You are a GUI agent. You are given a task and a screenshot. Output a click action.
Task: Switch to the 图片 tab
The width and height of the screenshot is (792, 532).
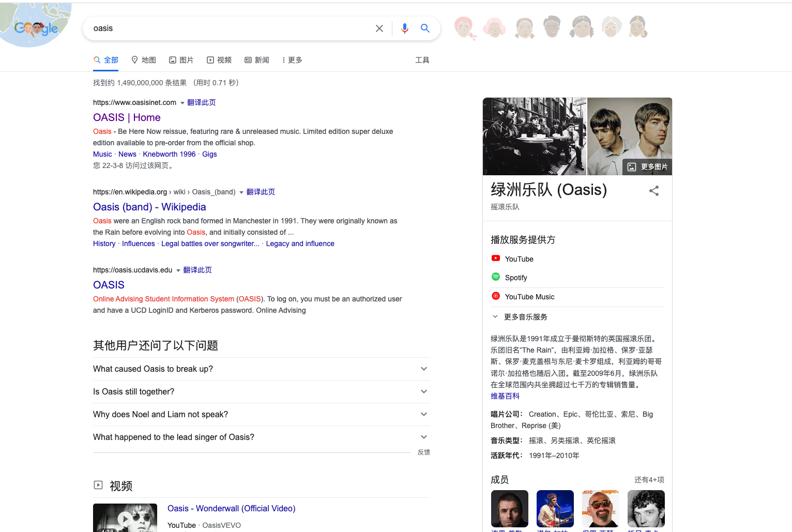(181, 60)
